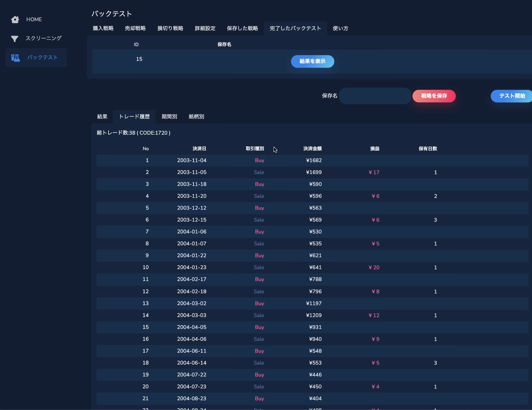The height and width of the screenshot is (410, 532).
Task: Click profit ¥17 in row 2
Action: (374, 172)
